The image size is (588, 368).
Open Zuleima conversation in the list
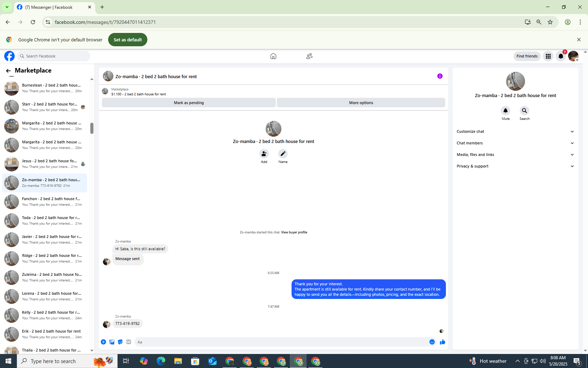45,277
